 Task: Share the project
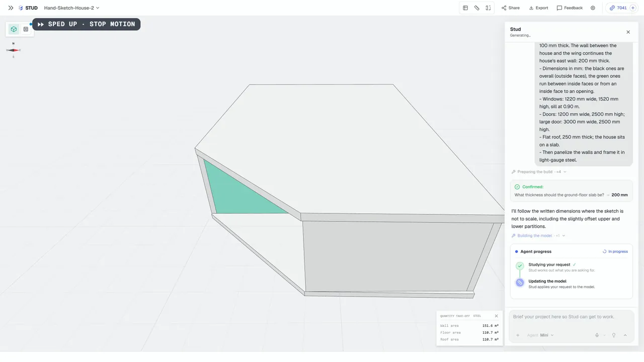click(x=511, y=8)
